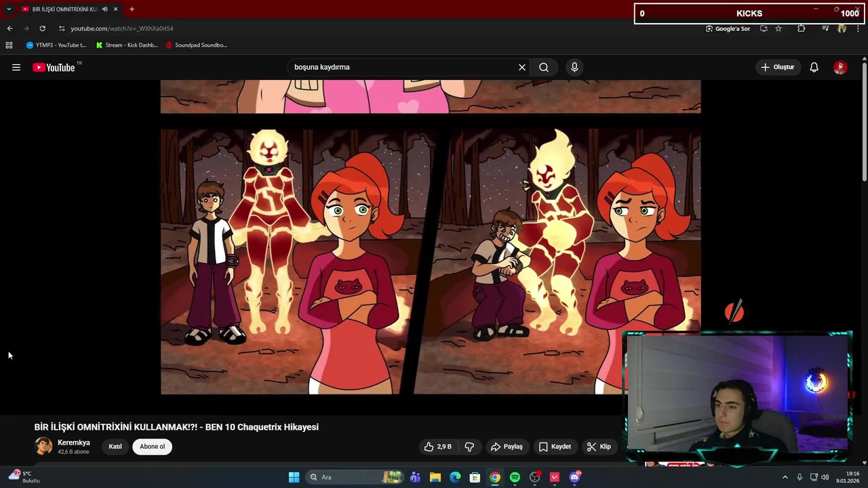Open the media control toolbar icon
This screenshot has height=488, width=868.
point(825,28)
